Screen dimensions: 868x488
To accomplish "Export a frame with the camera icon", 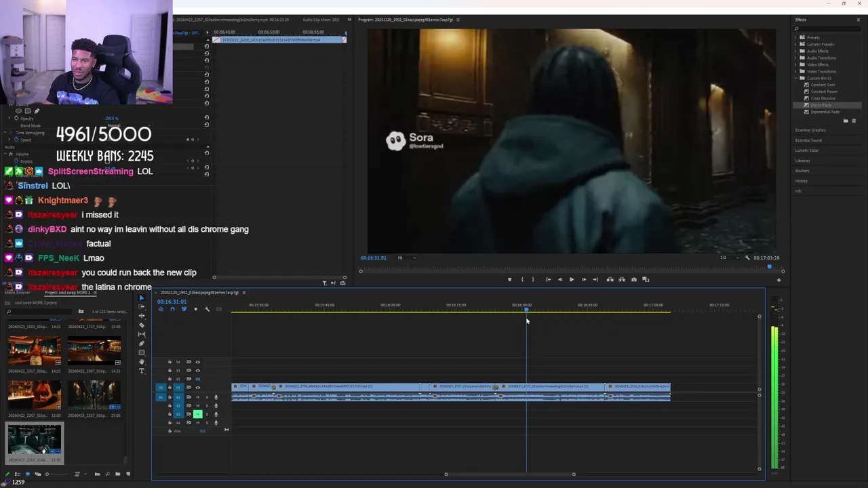I will [x=634, y=279].
